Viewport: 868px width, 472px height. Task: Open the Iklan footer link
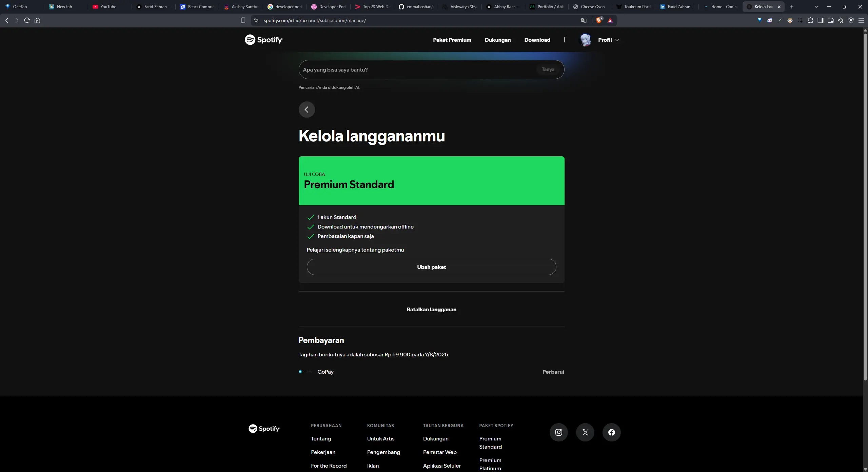(x=373, y=466)
